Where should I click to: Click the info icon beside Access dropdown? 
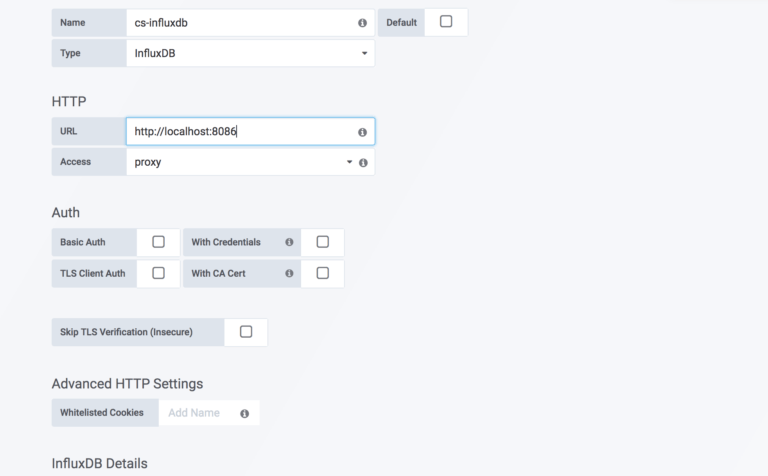point(363,162)
